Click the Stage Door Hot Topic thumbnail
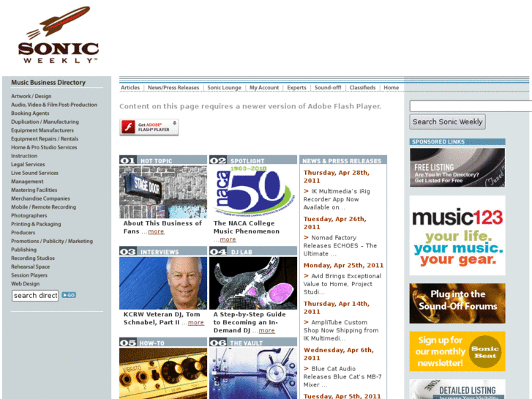Image resolution: width=532 pixels, height=399 pixels. click(x=163, y=192)
